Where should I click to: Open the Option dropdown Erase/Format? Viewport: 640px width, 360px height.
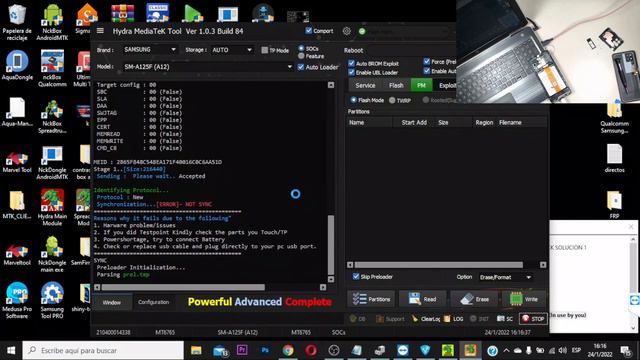pyautogui.click(x=505, y=277)
